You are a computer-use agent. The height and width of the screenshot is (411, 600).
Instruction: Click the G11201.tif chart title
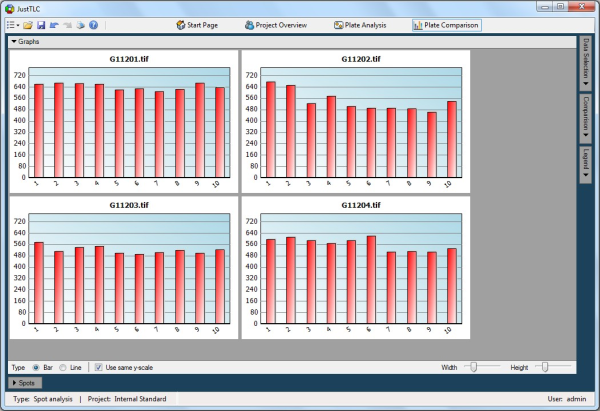pos(129,59)
